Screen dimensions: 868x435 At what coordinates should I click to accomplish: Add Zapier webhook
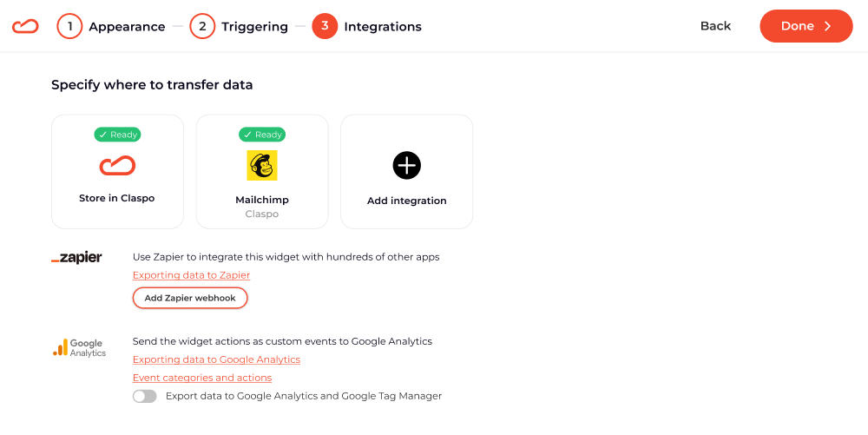pyautogui.click(x=190, y=298)
